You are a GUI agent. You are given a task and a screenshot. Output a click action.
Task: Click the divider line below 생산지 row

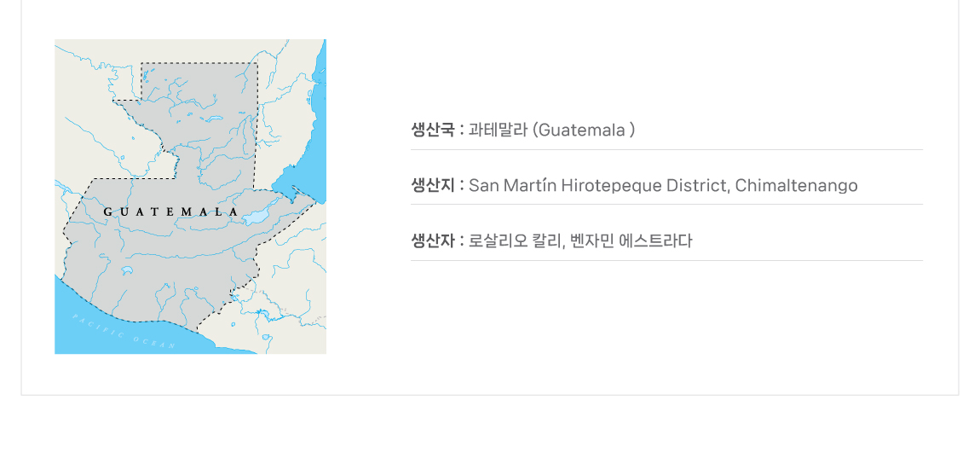[x=666, y=204]
